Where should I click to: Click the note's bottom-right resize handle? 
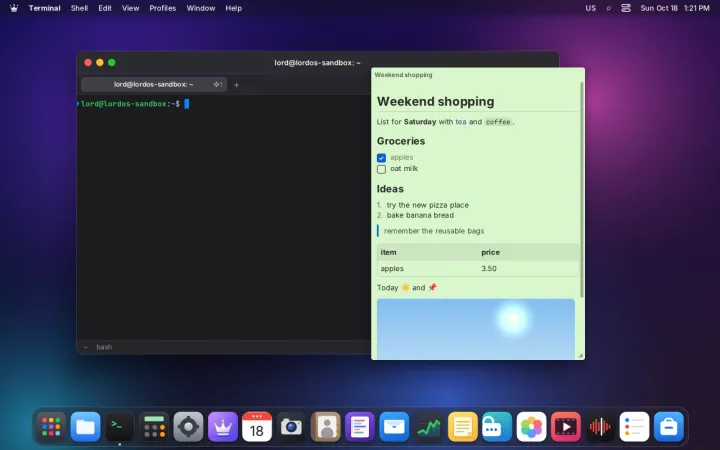(581, 355)
